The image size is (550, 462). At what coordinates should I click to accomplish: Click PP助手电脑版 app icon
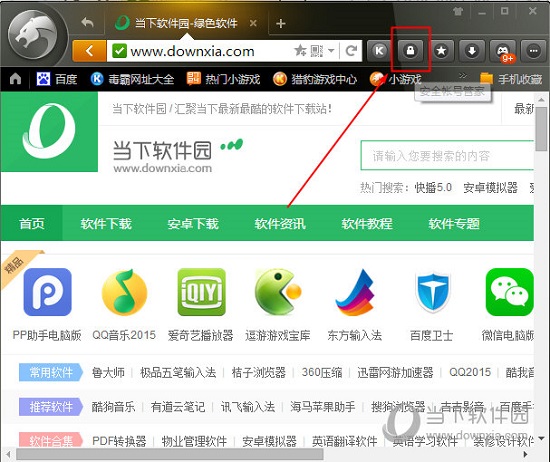click(47, 292)
